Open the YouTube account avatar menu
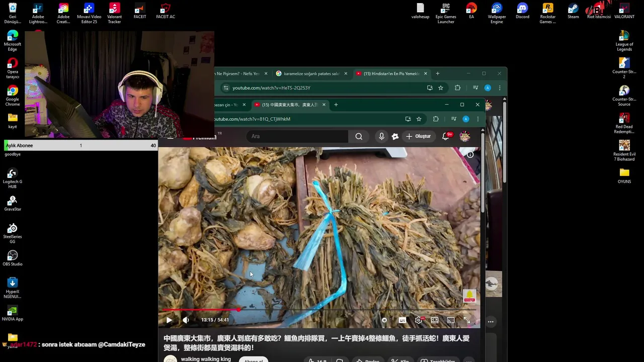 tap(465, 136)
